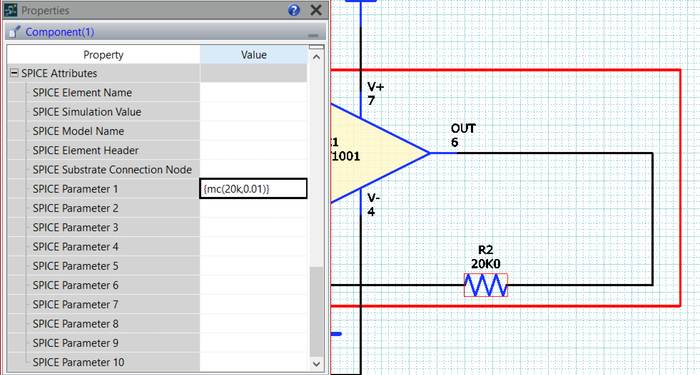
Task: Select the SPICE Parameter 8 row
Action: [157, 323]
